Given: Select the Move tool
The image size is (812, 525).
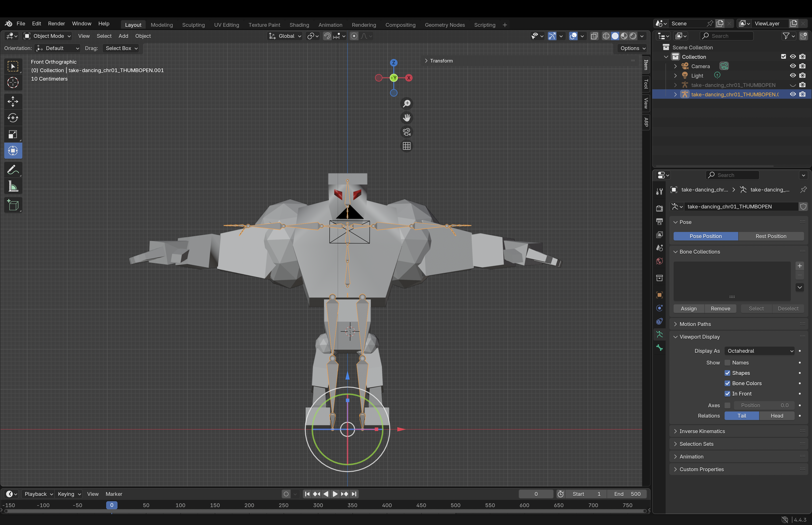Looking at the screenshot, I should pyautogui.click(x=13, y=101).
